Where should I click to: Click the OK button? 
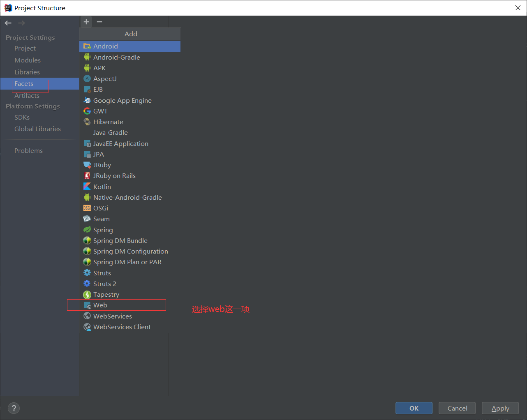[x=414, y=408]
